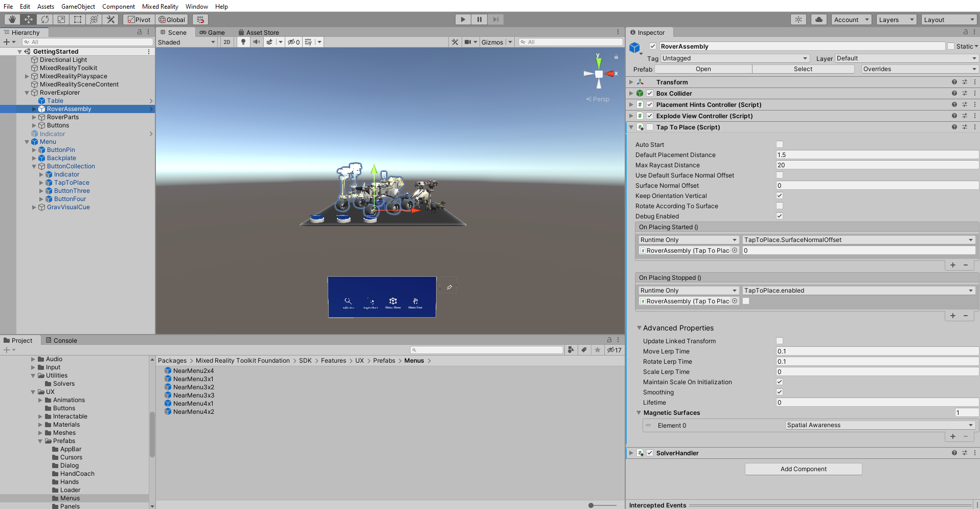980x509 pixels.
Task: Select the Transform tool
Action: tap(94, 19)
